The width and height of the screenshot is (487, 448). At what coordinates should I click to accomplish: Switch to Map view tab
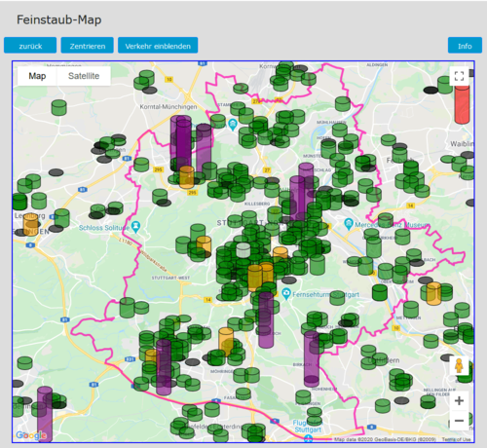click(37, 76)
